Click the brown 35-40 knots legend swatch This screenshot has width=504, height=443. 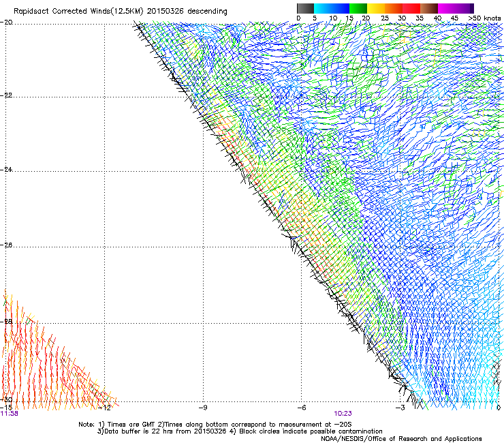coord(429,8)
